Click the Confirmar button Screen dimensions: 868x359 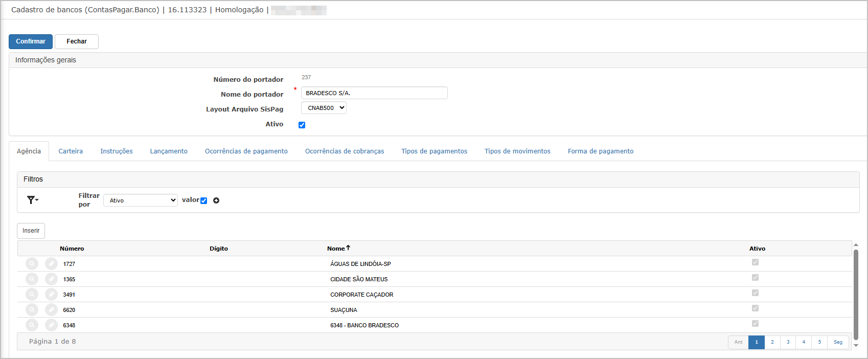point(31,41)
